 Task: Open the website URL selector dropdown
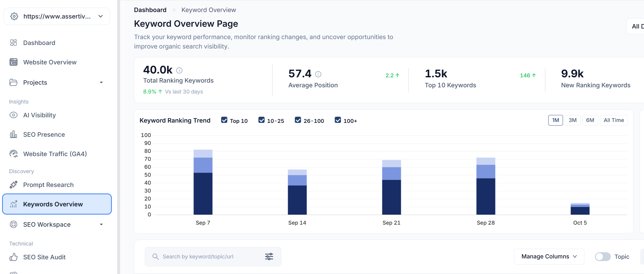tap(57, 16)
